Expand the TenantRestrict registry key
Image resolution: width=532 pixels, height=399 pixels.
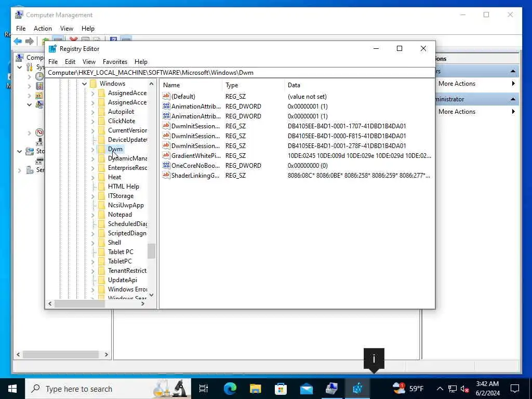(x=92, y=270)
